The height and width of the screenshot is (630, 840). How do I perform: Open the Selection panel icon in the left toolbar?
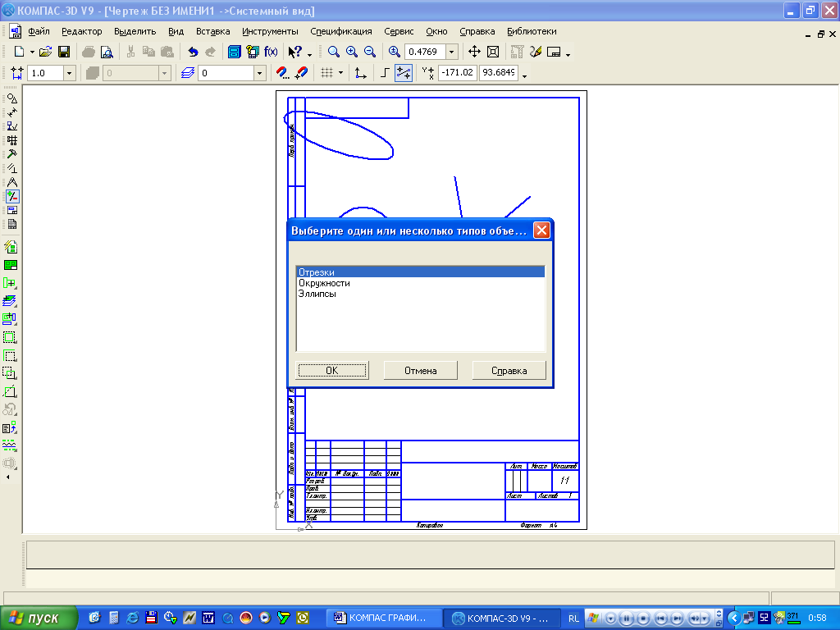(x=11, y=196)
